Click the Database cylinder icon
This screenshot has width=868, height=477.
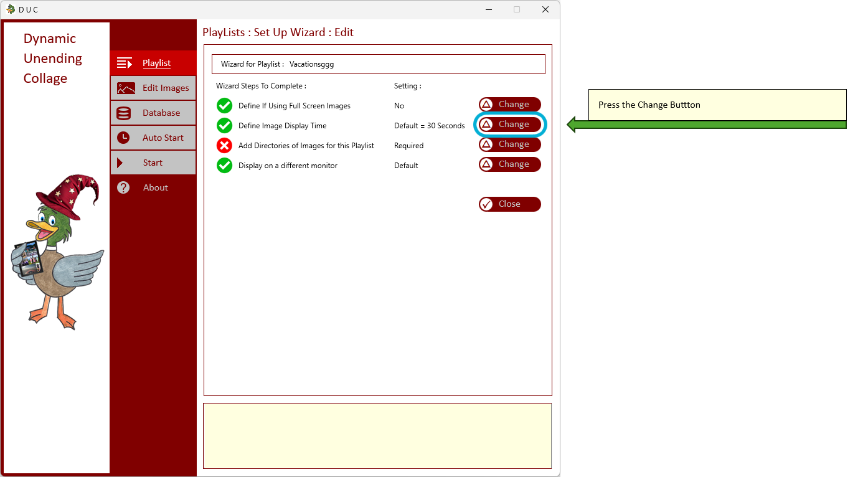[123, 113]
